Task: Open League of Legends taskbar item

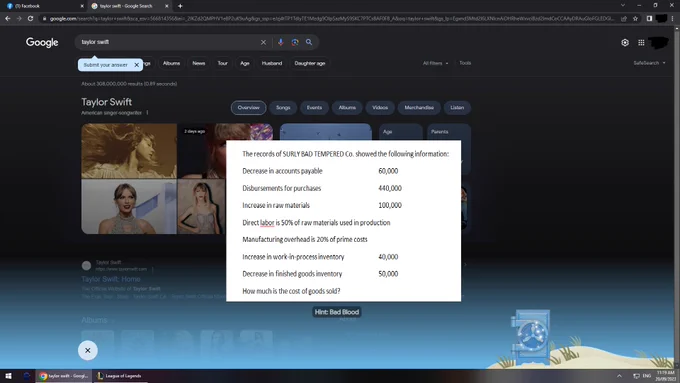Action: (119, 376)
